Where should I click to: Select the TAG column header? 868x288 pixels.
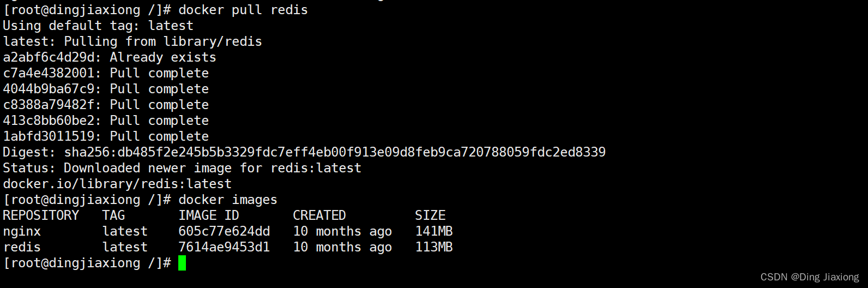pos(113,215)
